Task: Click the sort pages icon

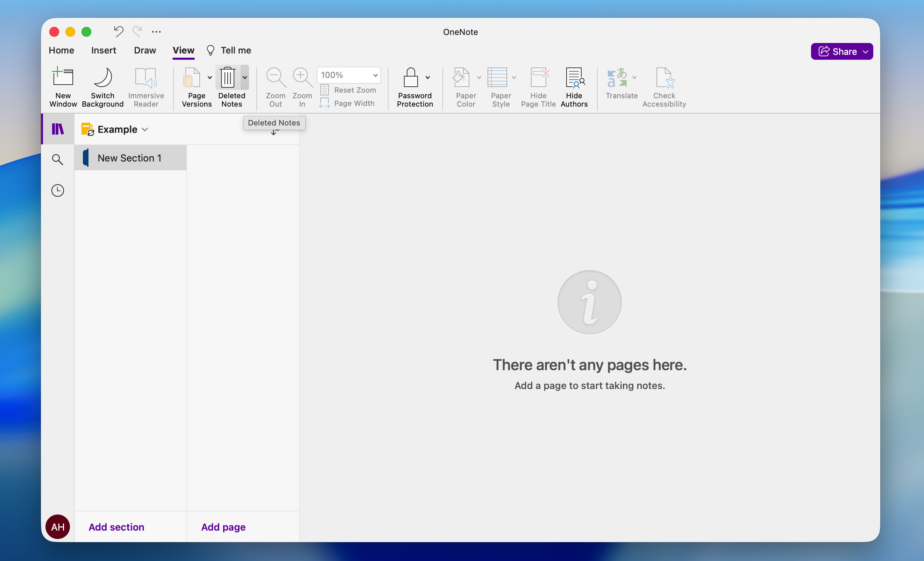Action: tap(275, 132)
